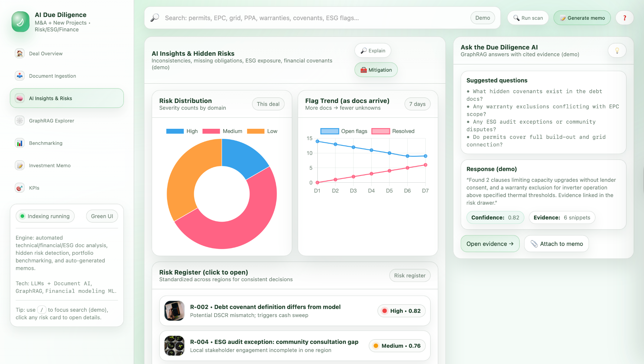Screen dimensions: 644x364
Task: Click the Deal Overview house icon
Action: coord(20,54)
